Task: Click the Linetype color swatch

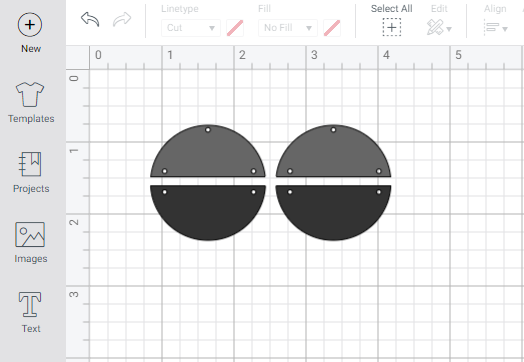Action: (235, 28)
